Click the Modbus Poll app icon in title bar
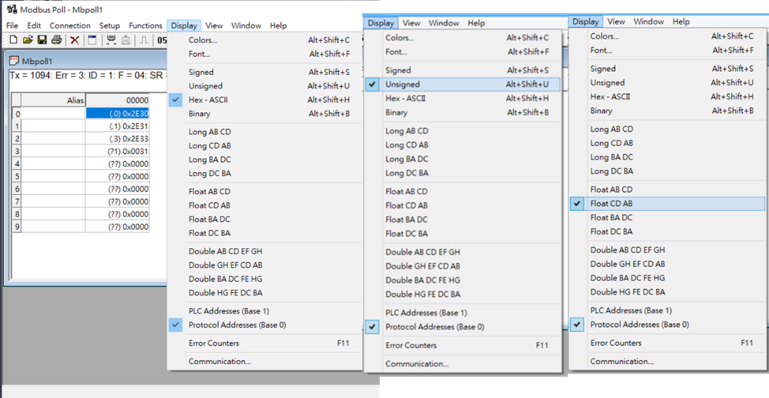Screen dimensions: 769x398 pos(11,9)
